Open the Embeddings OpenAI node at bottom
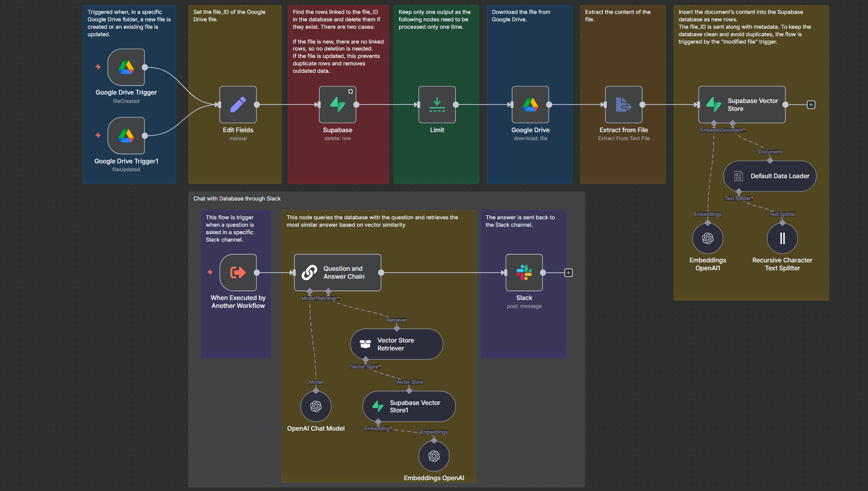Viewport: 868px width, 491px height. pos(434,456)
